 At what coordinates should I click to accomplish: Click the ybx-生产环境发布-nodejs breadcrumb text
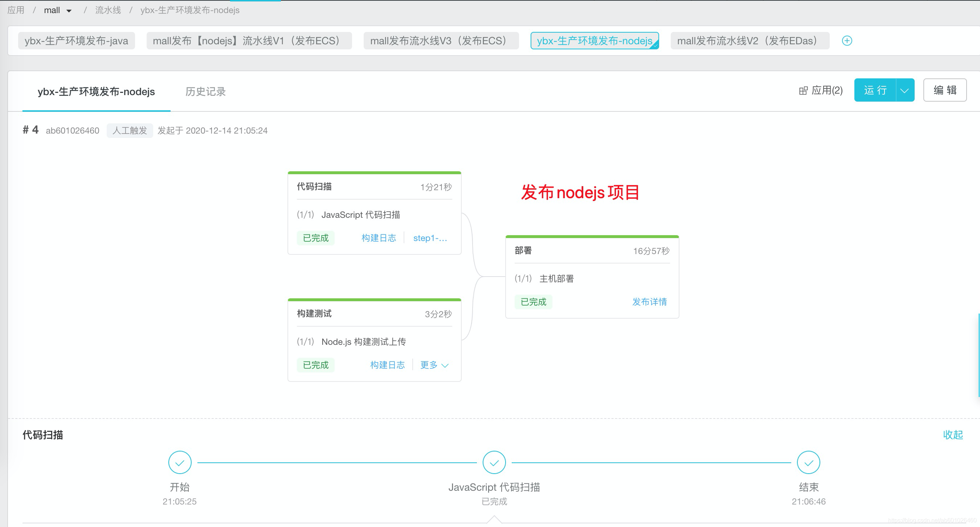[x=190, y=10]
